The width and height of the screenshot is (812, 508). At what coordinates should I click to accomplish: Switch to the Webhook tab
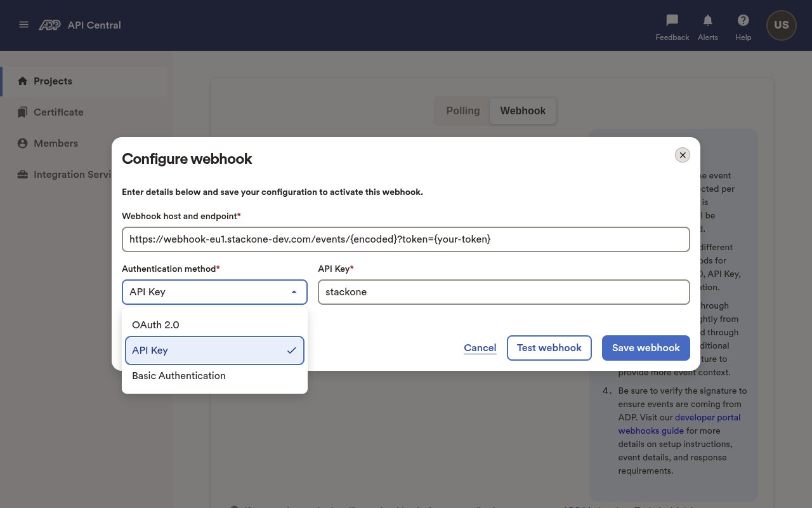tap(523, 110)
